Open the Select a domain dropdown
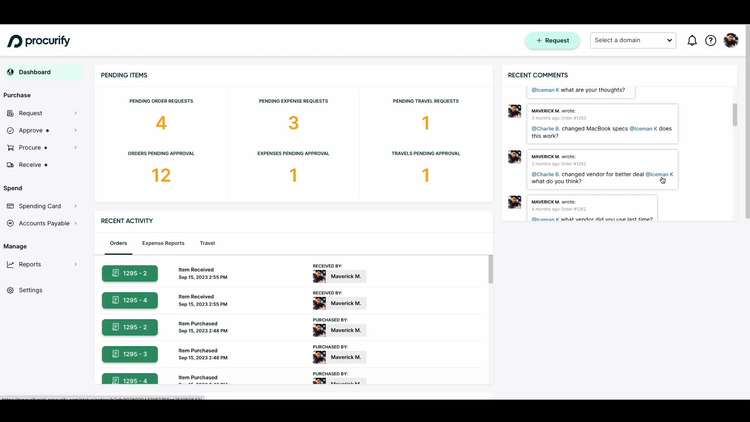 [633, 40]
